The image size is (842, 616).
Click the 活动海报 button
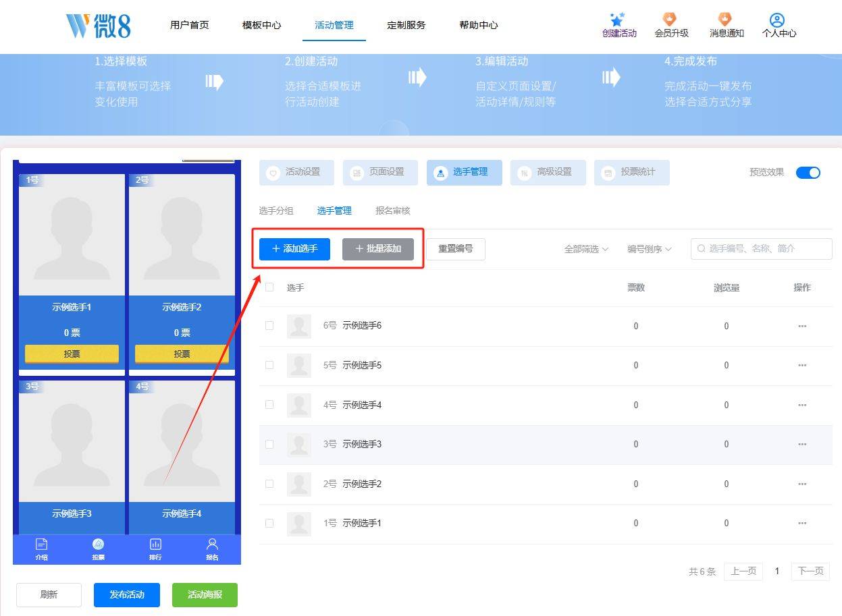[205, 595]
